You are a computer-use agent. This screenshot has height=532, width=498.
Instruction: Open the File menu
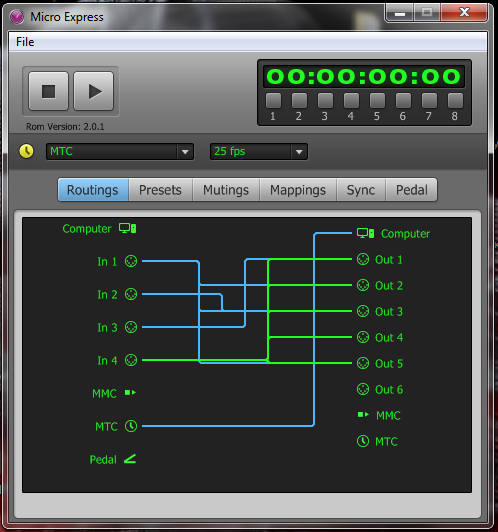coord(25,42)
